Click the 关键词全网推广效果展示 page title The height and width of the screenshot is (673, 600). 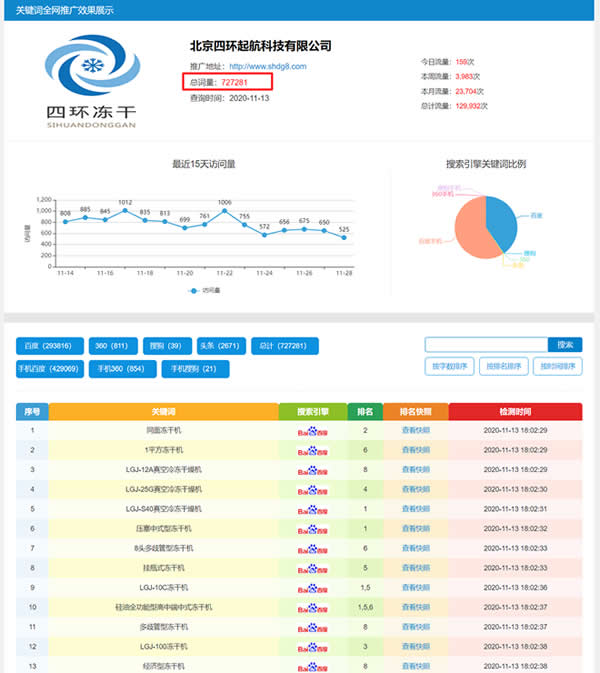[65, 10]
